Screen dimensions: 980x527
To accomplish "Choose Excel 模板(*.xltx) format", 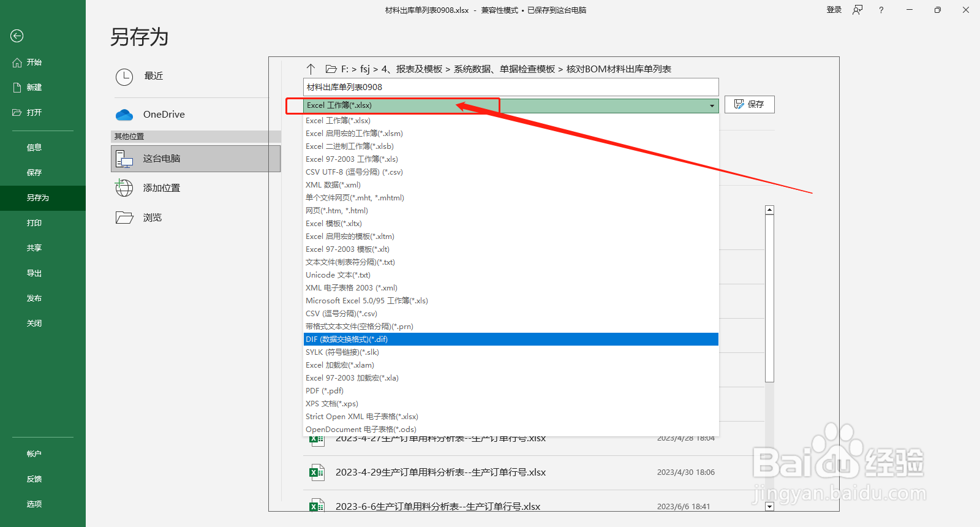I will 511,224.
